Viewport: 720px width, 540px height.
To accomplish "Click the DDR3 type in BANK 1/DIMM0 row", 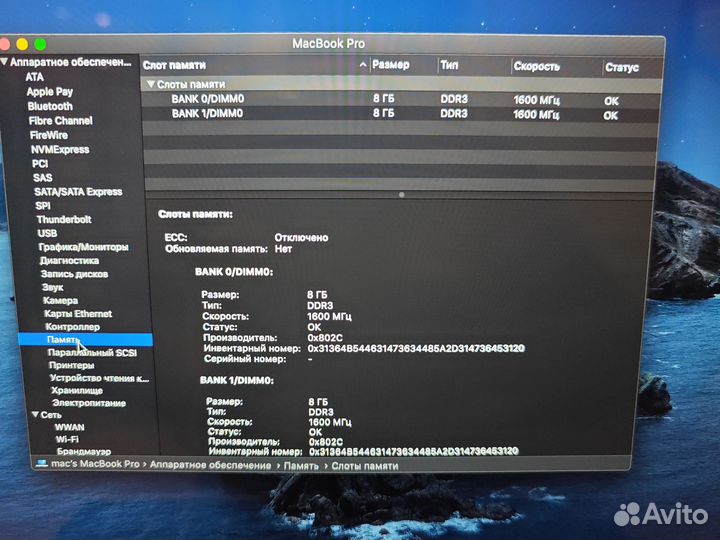I will pos(454,113).
